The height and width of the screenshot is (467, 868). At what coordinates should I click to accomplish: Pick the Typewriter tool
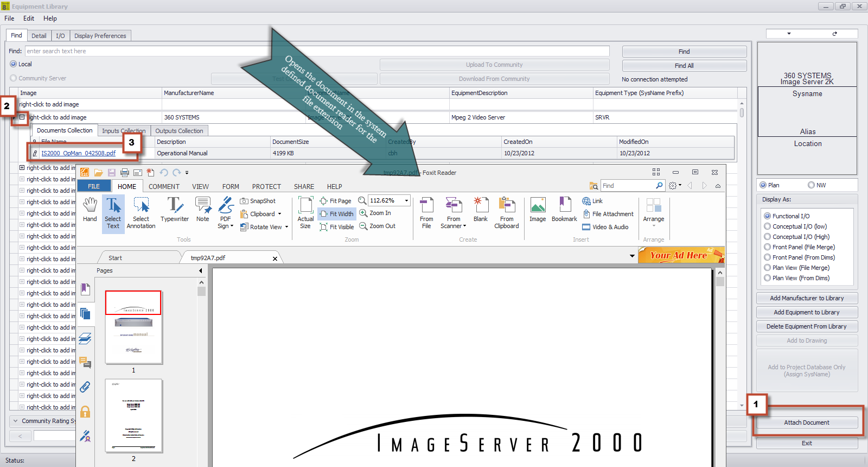(x=175, y=210)
